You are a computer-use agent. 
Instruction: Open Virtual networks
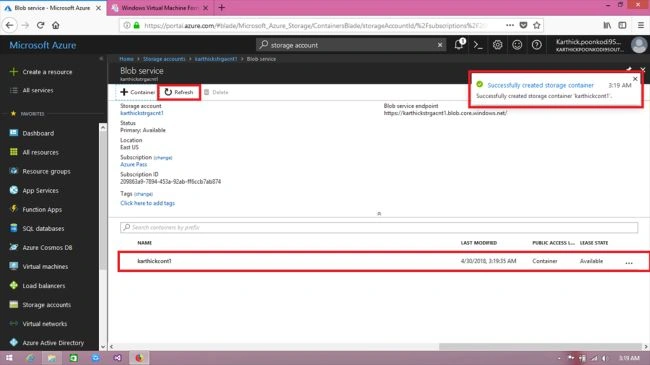point(38,324)
